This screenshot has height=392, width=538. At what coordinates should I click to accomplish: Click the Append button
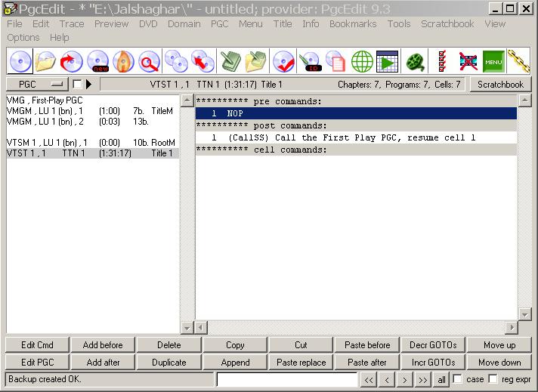235,362
